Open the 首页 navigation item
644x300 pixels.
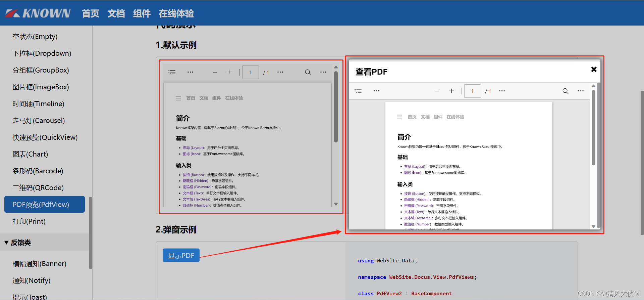coord(90,13)
